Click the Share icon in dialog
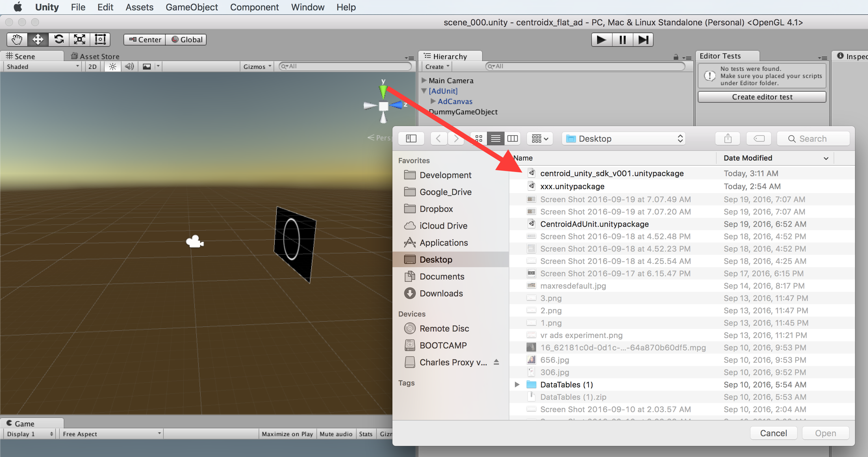This screenshot has width=868, height=457. coord(728,138)
